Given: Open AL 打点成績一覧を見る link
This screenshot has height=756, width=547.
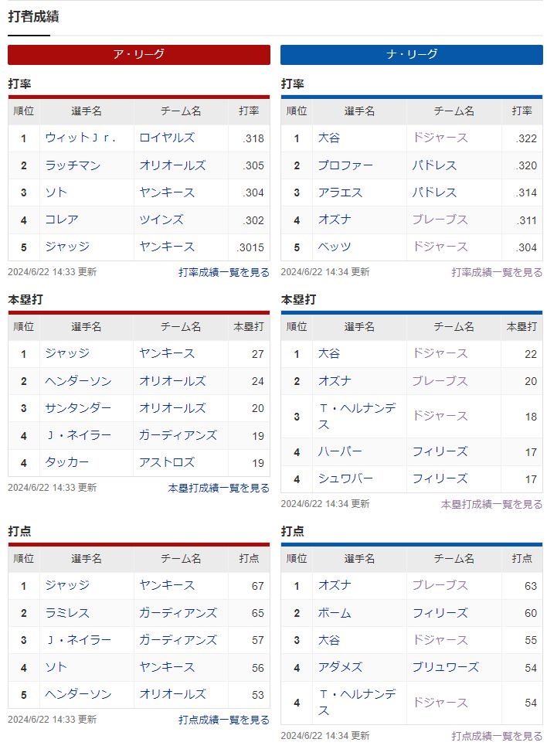Looking at the screenshot, I should (224, 720).
